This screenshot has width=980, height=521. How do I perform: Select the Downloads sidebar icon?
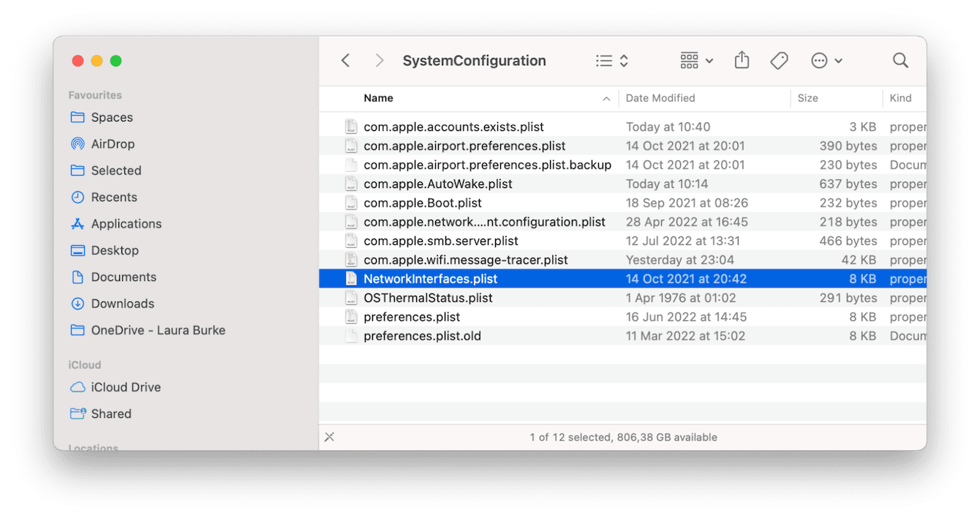(122, 304)
